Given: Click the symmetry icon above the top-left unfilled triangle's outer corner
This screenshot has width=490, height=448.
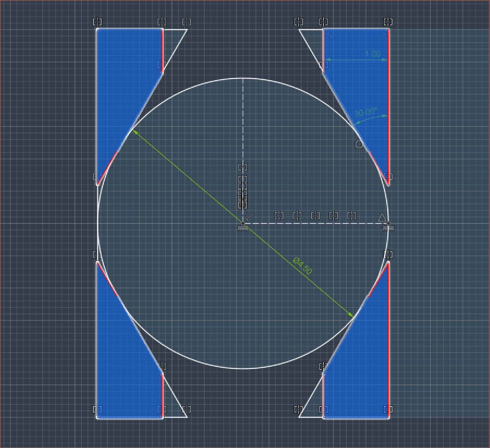Looking at the screenshot, I should [x=186, y=22].
